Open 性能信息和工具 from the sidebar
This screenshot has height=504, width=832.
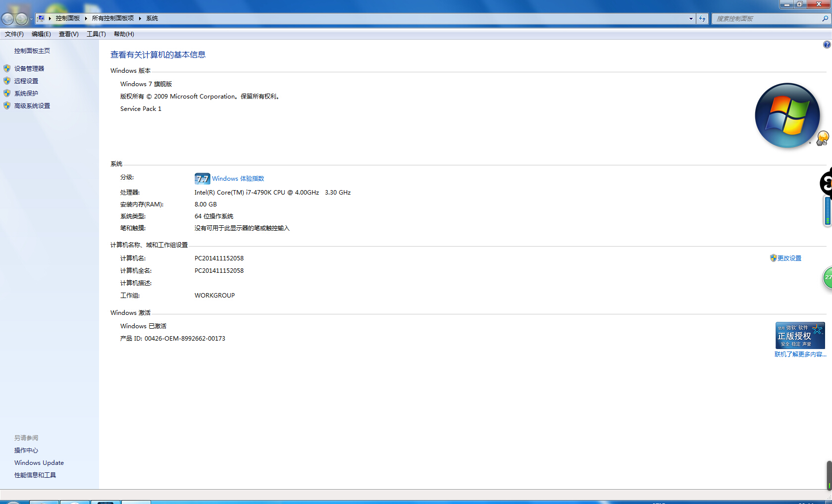tap(35, 475)
